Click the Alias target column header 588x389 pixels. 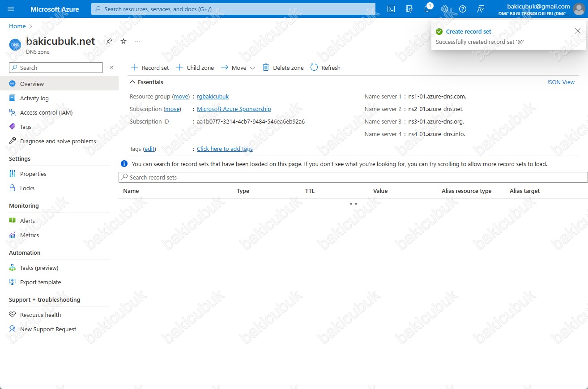[525, 191]
